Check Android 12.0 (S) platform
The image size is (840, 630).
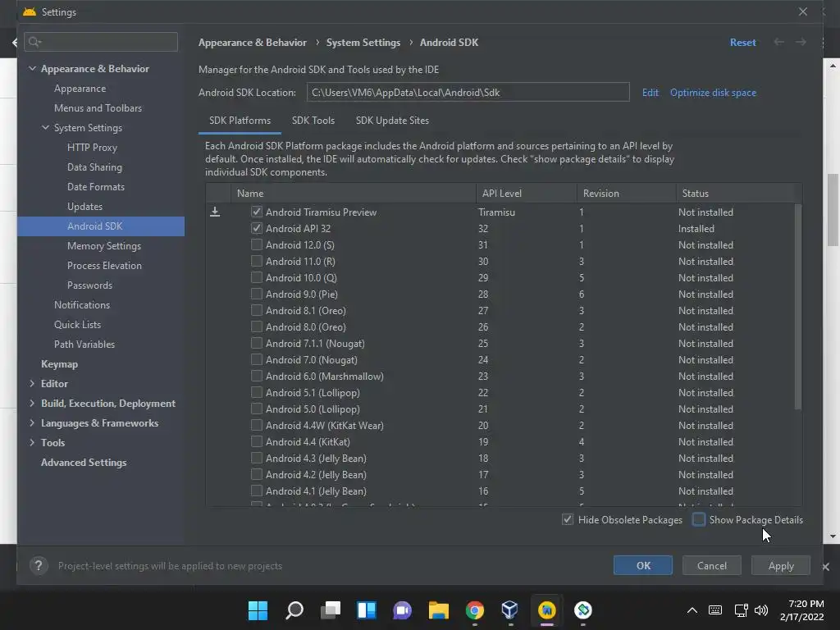(257, 244)
